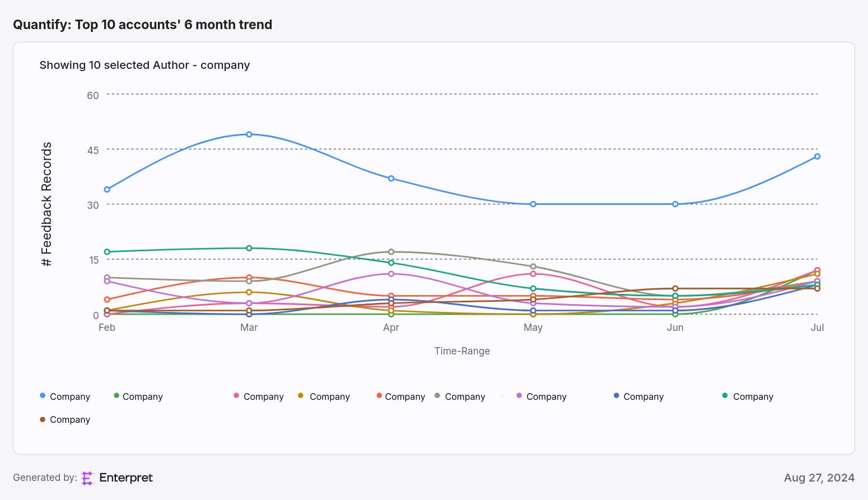
Task: Click the 'Generated by:' text
Action: click(45, 478)
